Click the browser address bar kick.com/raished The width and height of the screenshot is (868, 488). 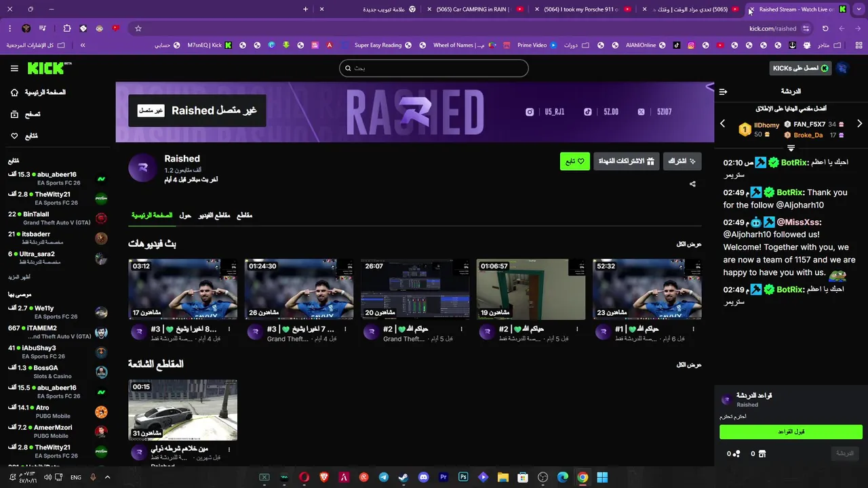(x=772, y=28)
